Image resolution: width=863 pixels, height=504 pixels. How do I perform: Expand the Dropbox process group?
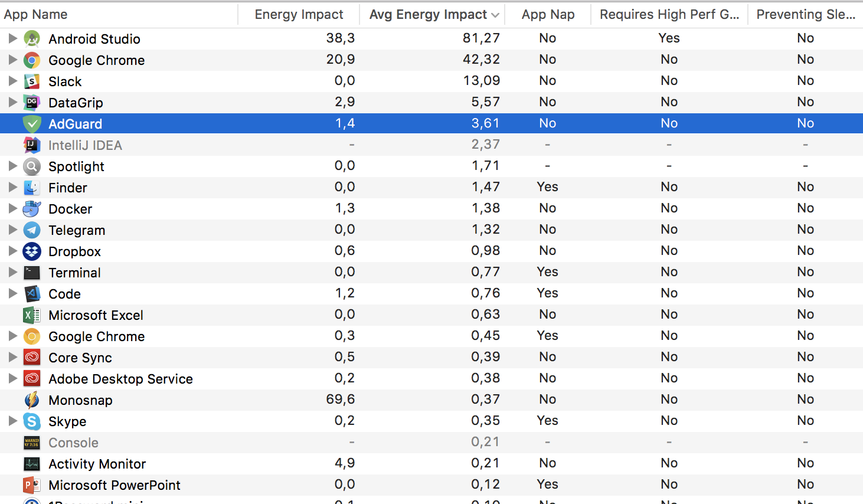[12, 251]
